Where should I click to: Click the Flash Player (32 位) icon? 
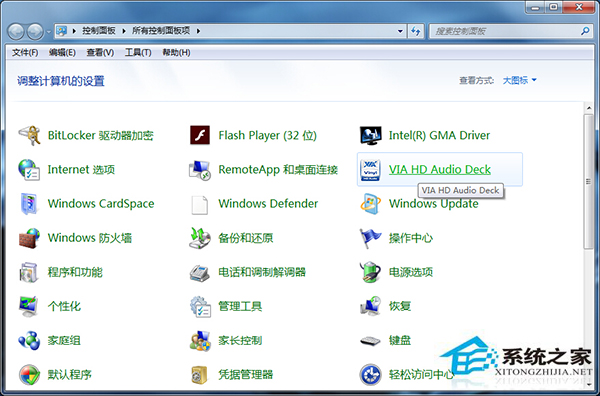200,135
